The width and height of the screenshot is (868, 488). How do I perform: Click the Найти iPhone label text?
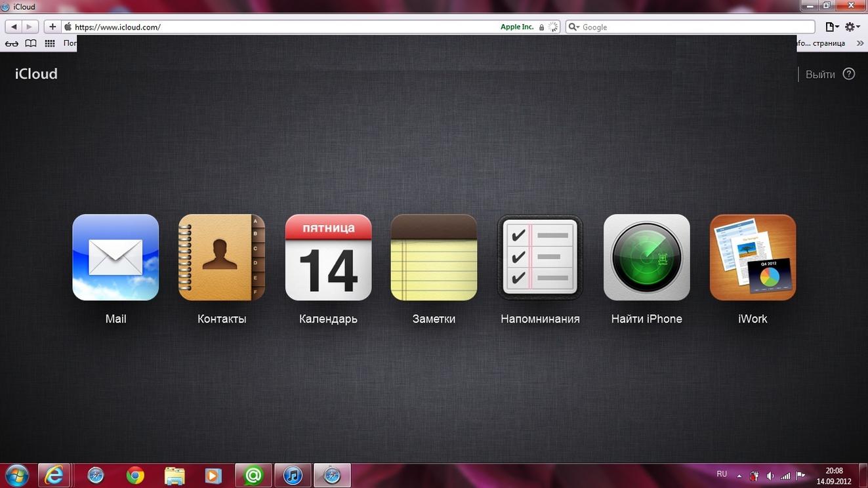647,319
